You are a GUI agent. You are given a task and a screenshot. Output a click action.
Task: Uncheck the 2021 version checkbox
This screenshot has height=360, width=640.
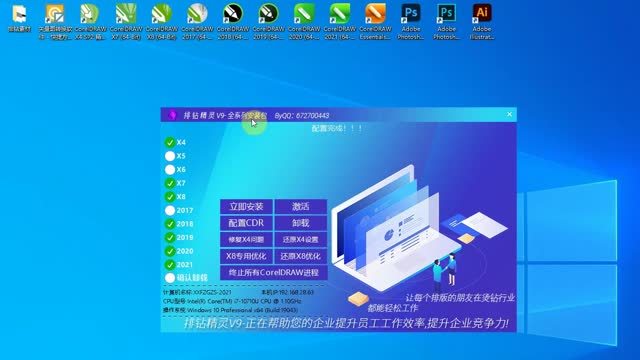click(x=170, y=264)
